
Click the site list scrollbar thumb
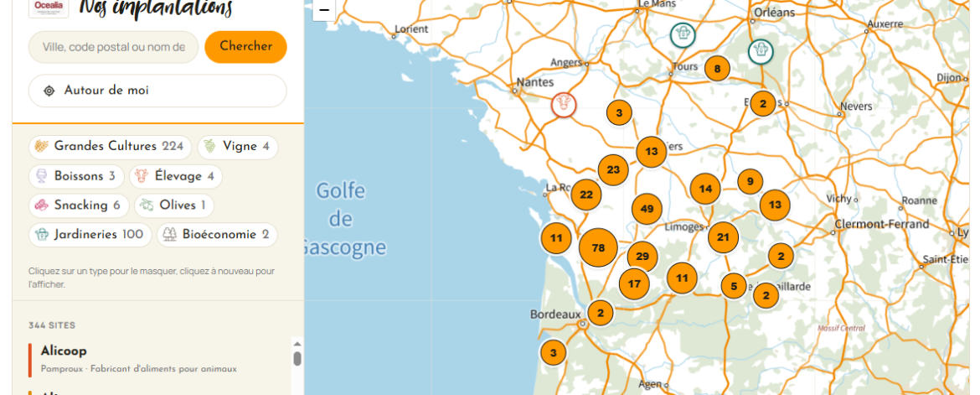click(x=297, y=359)
